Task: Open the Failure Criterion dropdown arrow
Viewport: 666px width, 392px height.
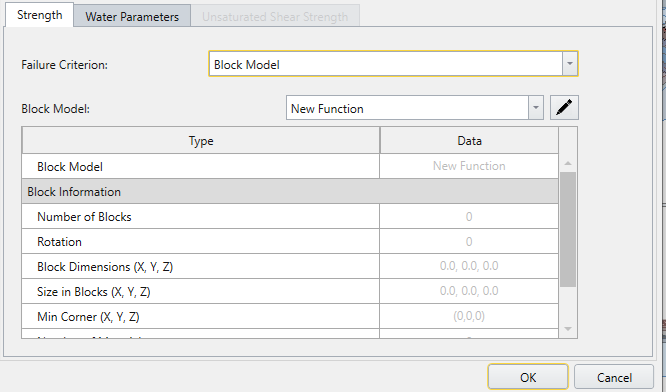Action: point(570,64)
